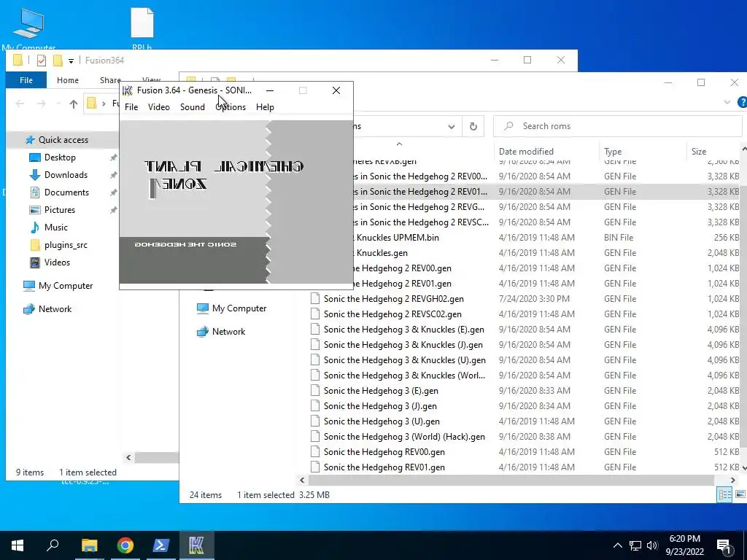This screenshot has height=560, width=747.
Task: Open Pictures in Fusion364 sidebar
Action: tap(60, 210)
